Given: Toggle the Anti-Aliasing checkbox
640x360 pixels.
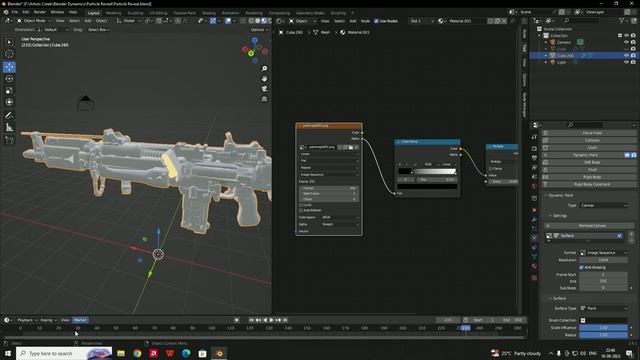Looking at the screenshot, I should pos(582,267).
